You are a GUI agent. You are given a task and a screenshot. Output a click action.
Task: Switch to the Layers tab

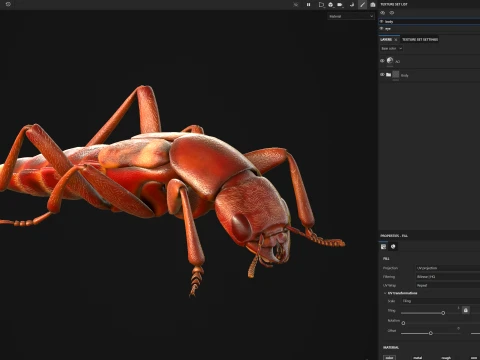(x=386, y=39)
